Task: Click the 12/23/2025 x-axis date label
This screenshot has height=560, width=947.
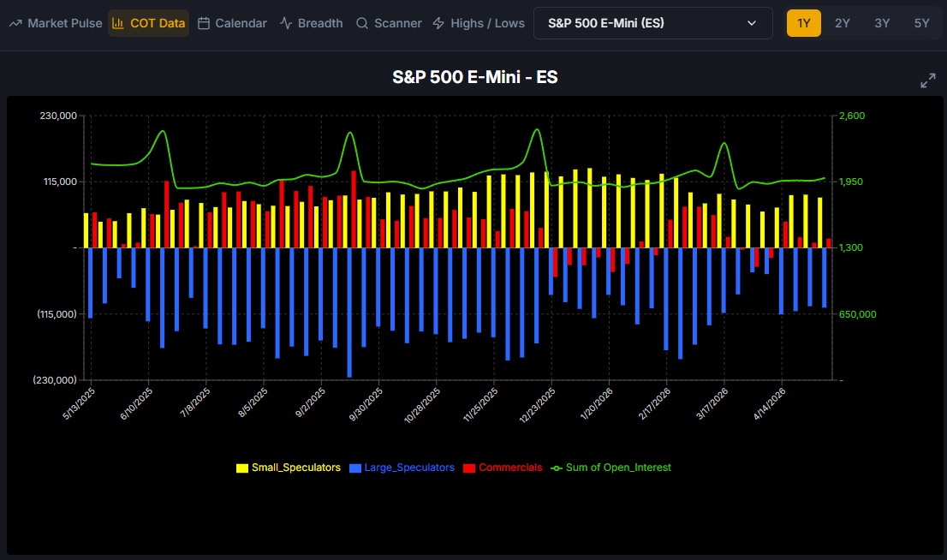Action: 538,405
